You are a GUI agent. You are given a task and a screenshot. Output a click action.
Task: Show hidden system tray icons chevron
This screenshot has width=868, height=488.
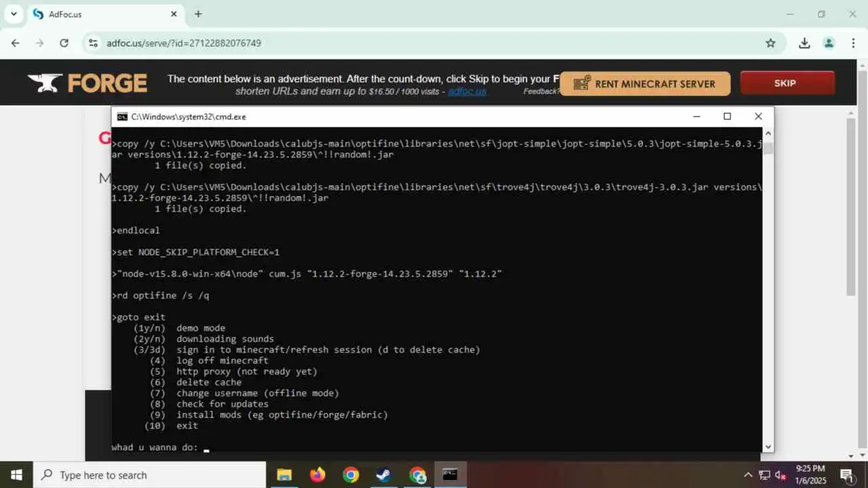point(748,474)
